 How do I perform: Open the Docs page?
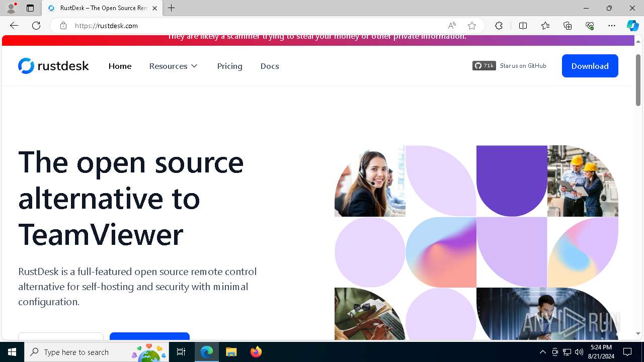tap(270, 66)
